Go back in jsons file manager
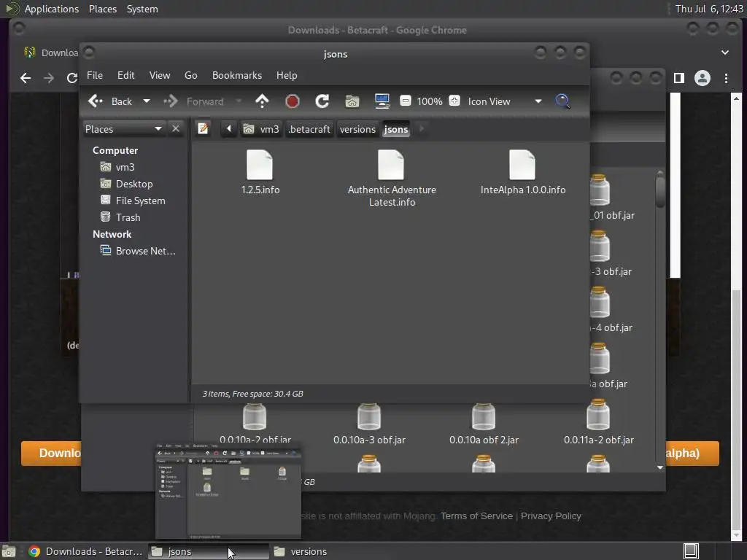Screen dimensions: 747x560 click(x=111, y=101)
